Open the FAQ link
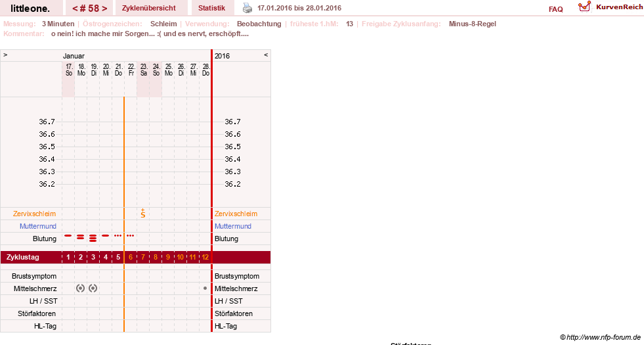 [555, 9]
